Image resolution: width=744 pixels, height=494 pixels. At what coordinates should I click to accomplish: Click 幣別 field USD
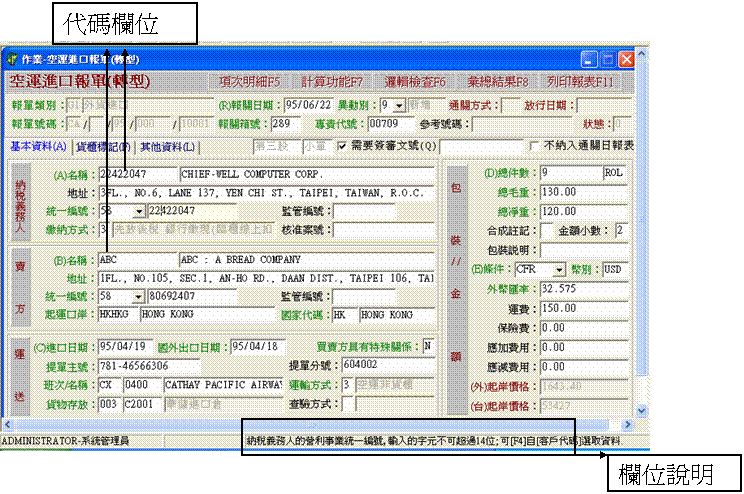click(x=615, y=270)
